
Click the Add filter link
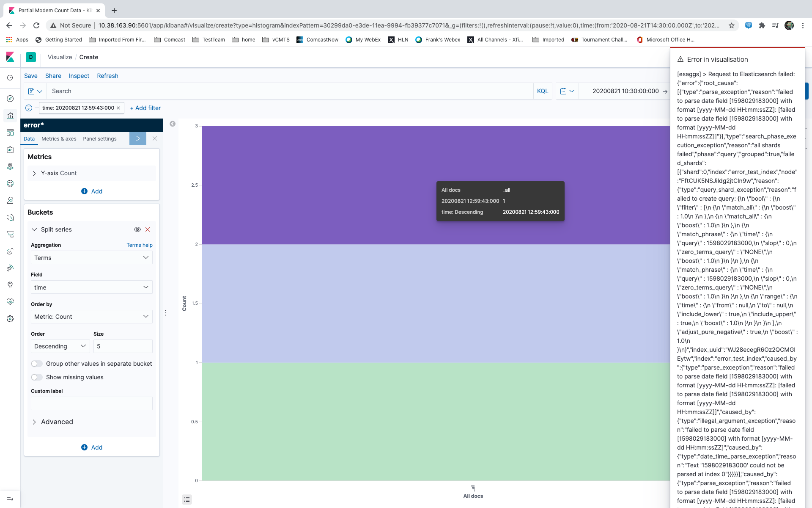pyautogui.click(x=145, y=108)
